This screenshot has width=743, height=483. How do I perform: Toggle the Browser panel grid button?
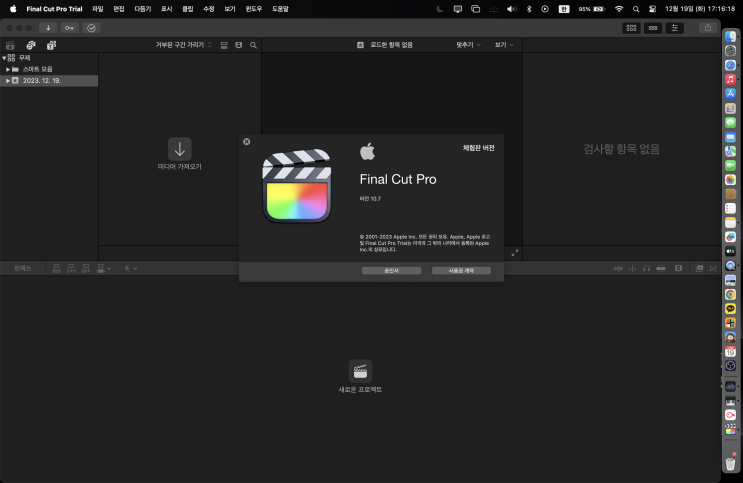631,28
